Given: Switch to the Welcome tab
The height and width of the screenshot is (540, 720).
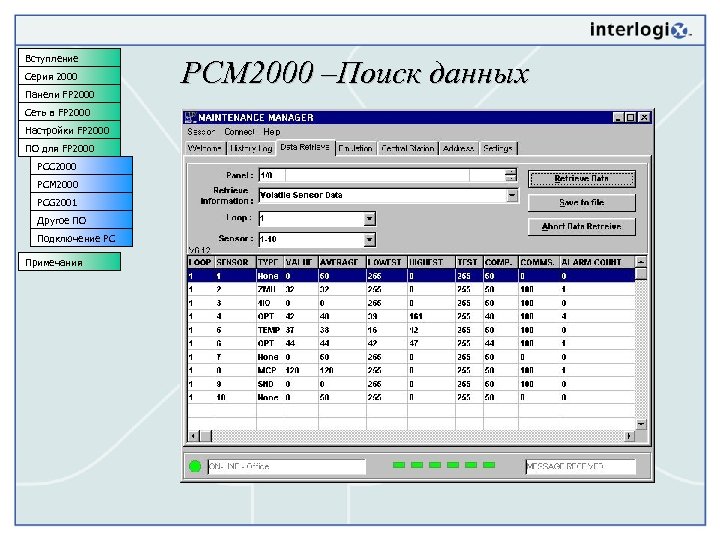Looking at the screenshot, I should pos(205,148).
